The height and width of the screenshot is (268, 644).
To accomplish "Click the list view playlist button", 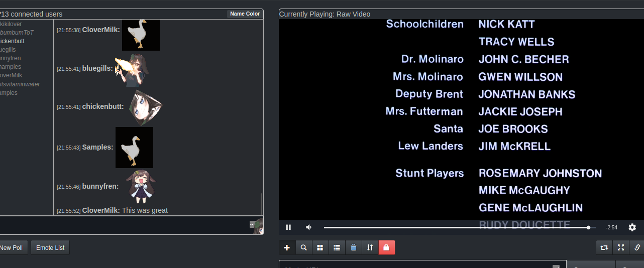I will coord(337,247).
